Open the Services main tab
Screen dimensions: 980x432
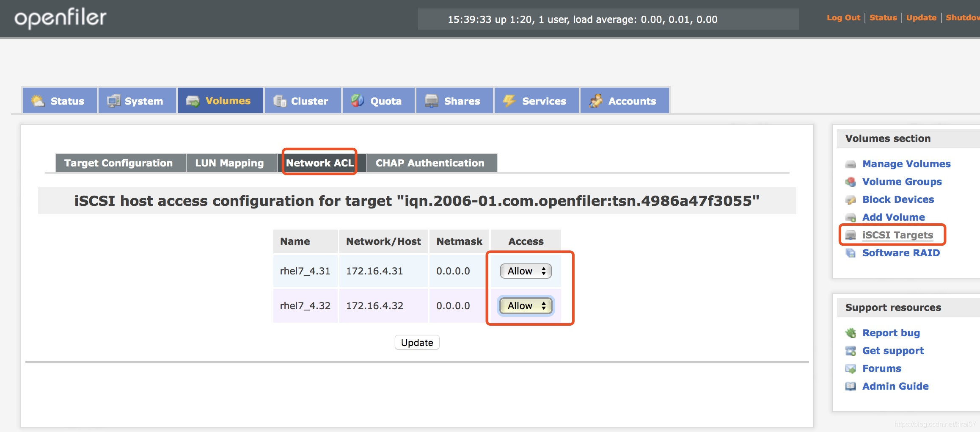click(x=537, y=101)
